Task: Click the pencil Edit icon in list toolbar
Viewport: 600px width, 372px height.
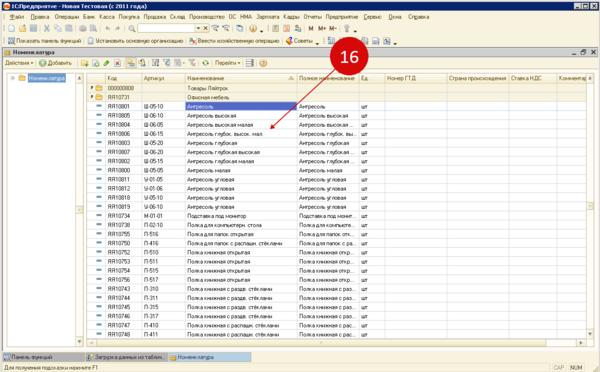Action: coord(106,63)
